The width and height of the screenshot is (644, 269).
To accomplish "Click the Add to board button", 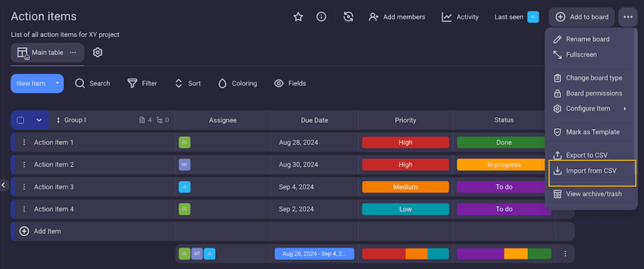I will pos(582,17).
